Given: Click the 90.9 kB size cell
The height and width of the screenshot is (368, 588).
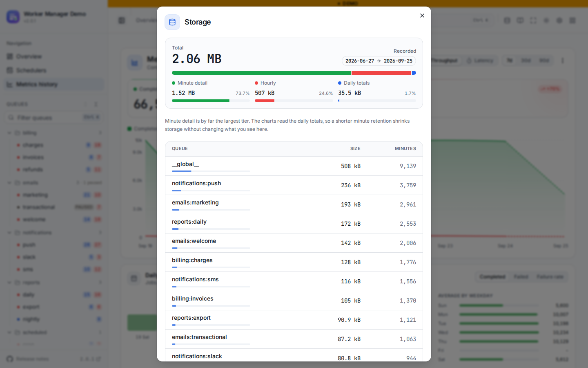Looking at the screenshot, I should (349, 320).
